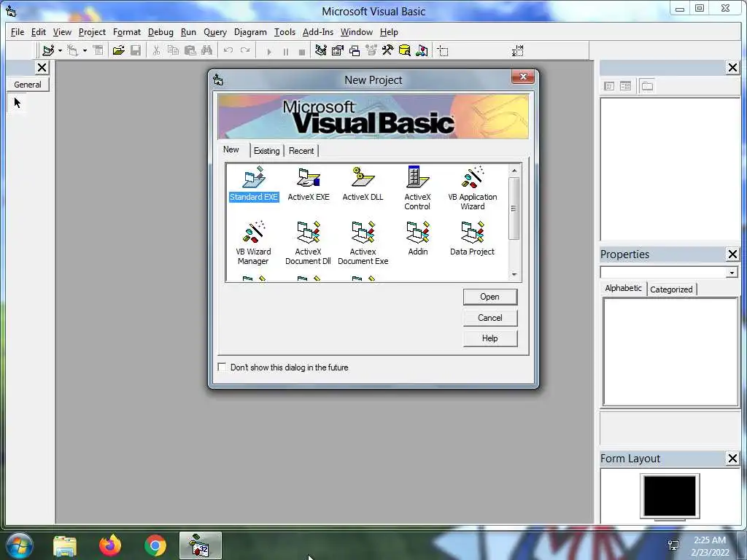Open Properties object dropdown
This screenshot has width=747, height=560.
732,273
